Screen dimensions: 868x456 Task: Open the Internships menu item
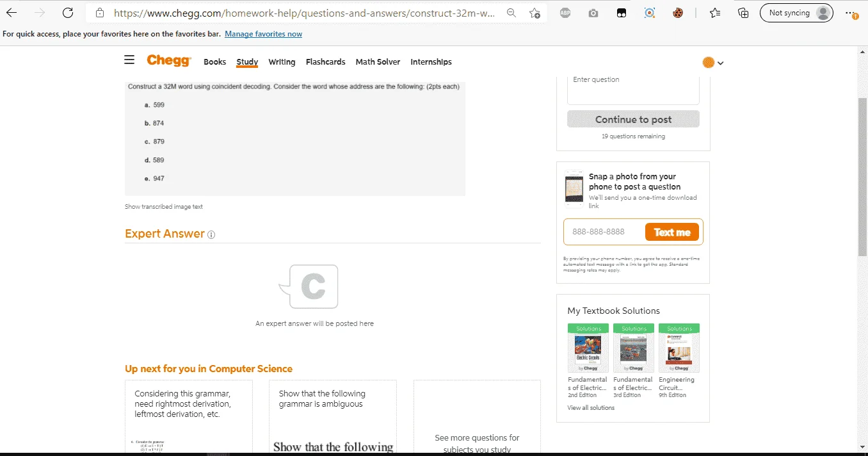coord(431,62)
